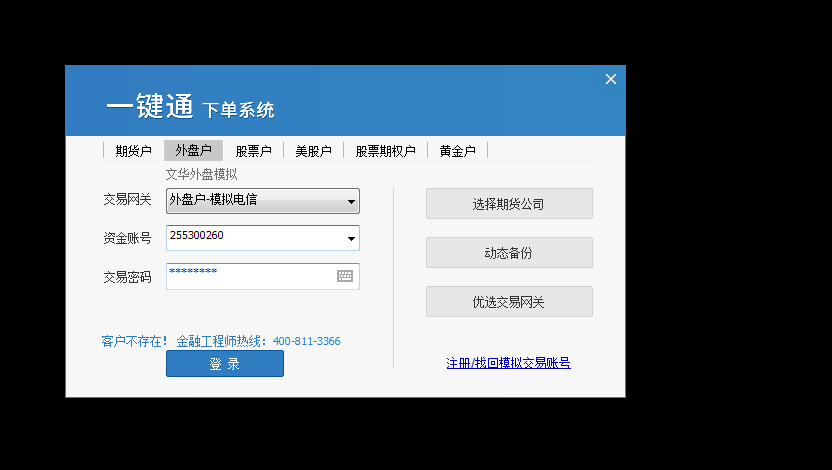The image size is (832, 470).
Task: Open 选择期货公司
Action: point(509,204)
